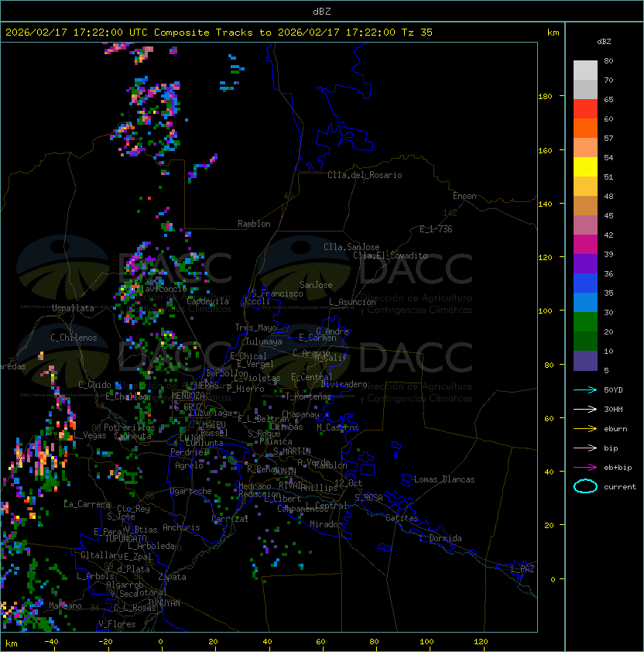The width and height of the screenshot is (644, 652).
Task: Pick the red swatch in dBZ legend
Action: click(x=585, y=108)
